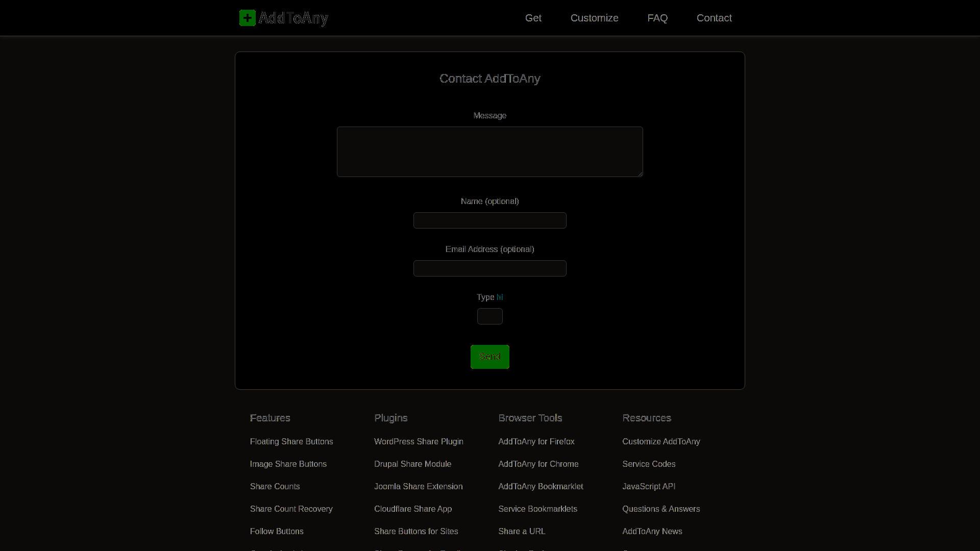
Task: Submit the form with Send button
Action: click(490, 357)
